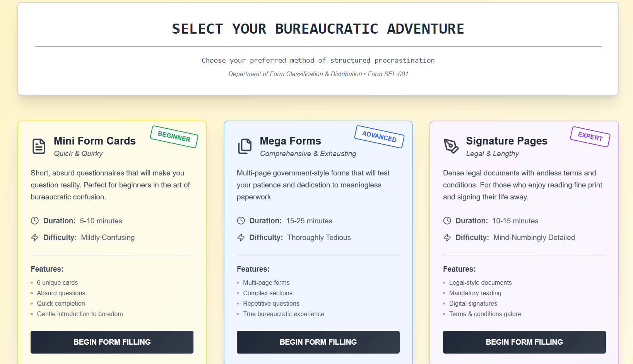The width and height of the screenshot is (633, 364).
Task: Begin form filling for Signature Pages
Action: click(524, 342)
